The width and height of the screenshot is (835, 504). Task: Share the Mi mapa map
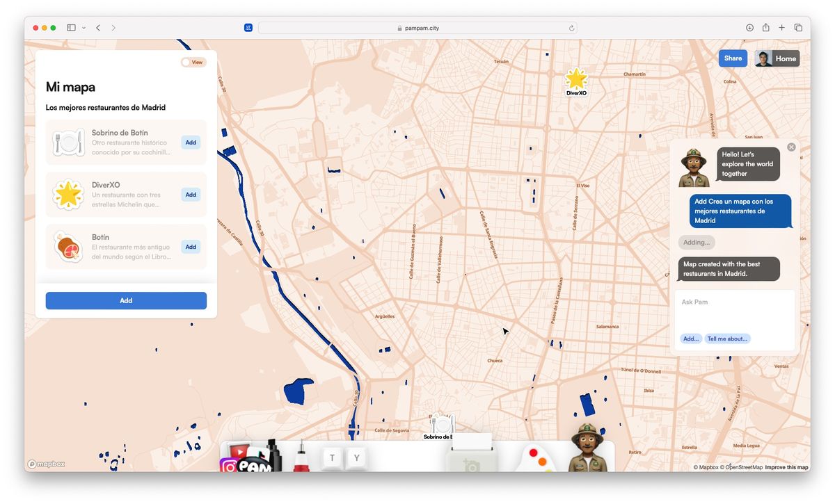coord(733,58)
